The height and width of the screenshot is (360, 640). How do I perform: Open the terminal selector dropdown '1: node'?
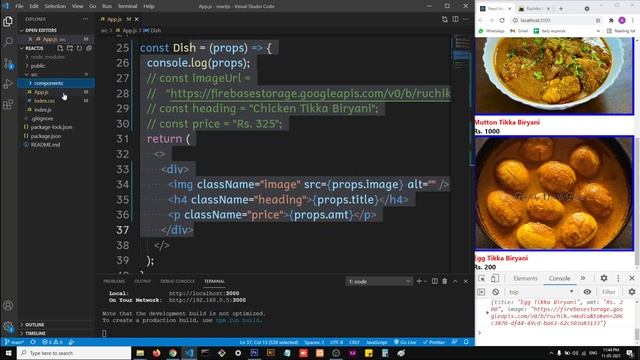(x=379, y=281)
